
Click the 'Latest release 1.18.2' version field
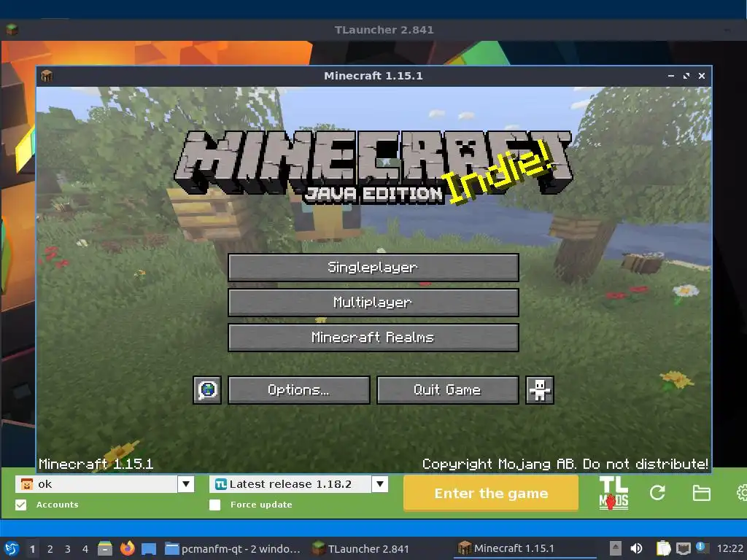pyautogui.click(x=290, y=484)
